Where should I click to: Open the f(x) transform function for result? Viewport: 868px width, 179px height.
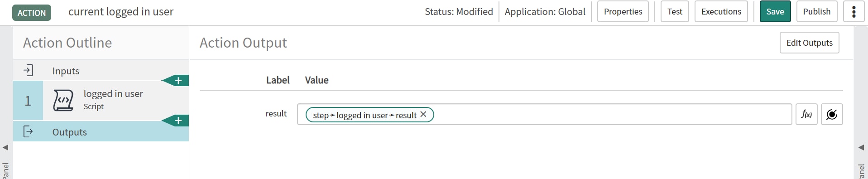point(806,114)
